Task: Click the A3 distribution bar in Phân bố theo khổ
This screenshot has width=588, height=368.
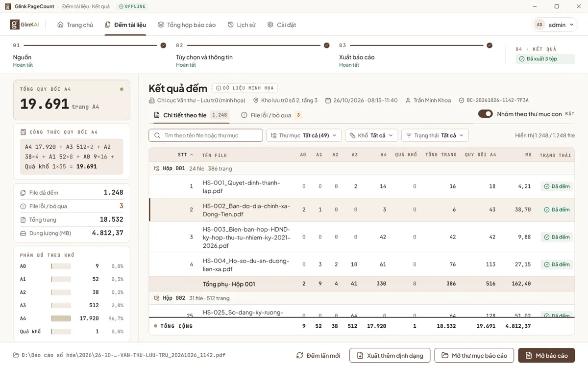Action: tap(61, 305)
